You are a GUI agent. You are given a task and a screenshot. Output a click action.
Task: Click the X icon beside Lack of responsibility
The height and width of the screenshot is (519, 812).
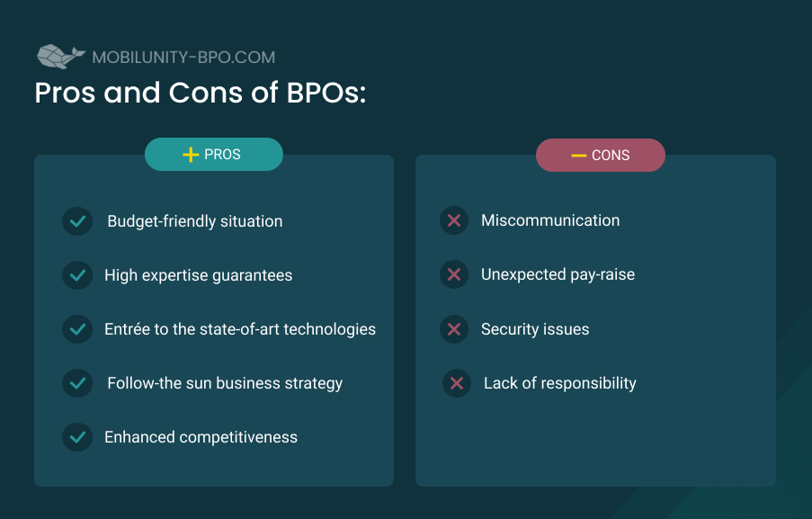coord(457,383)
